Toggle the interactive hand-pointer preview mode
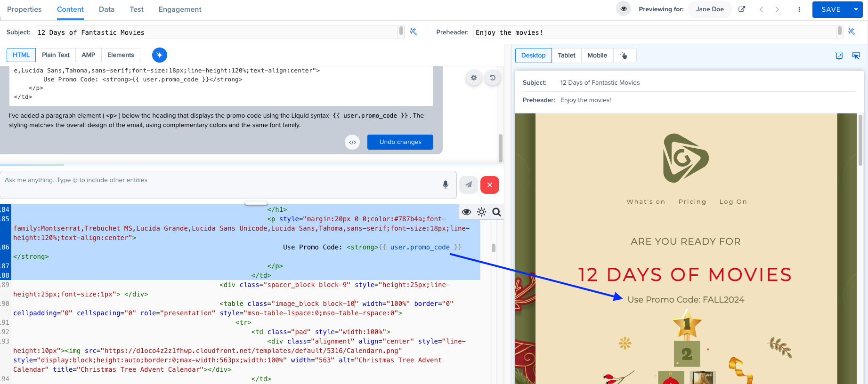The image size is (868, 384). click(x=624, y=56)
